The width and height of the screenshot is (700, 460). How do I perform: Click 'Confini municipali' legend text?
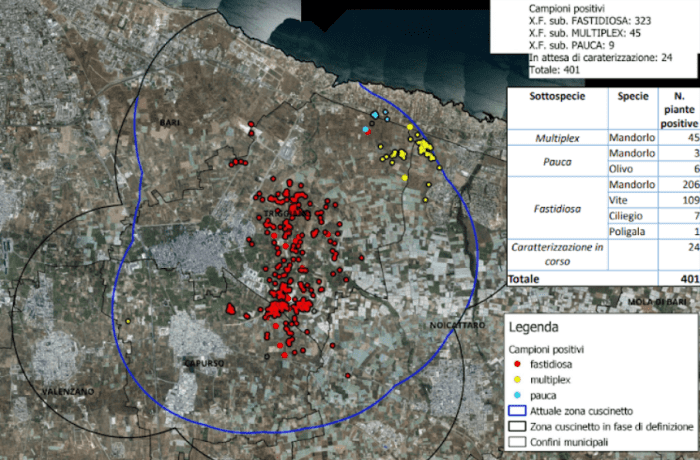tap(569, 442)
